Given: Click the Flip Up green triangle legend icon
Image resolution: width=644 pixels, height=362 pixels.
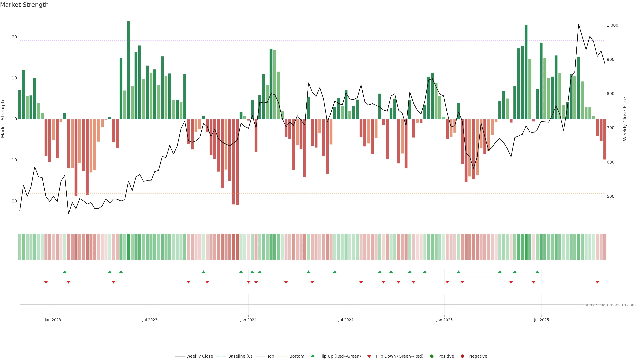Looking at the screenshot, I should [312, 356].
